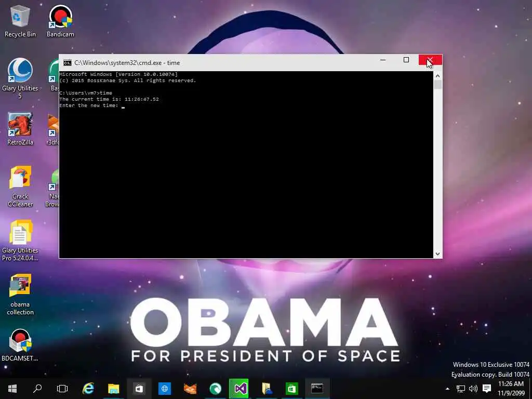Open the Windows Start menu

(12, 389)
